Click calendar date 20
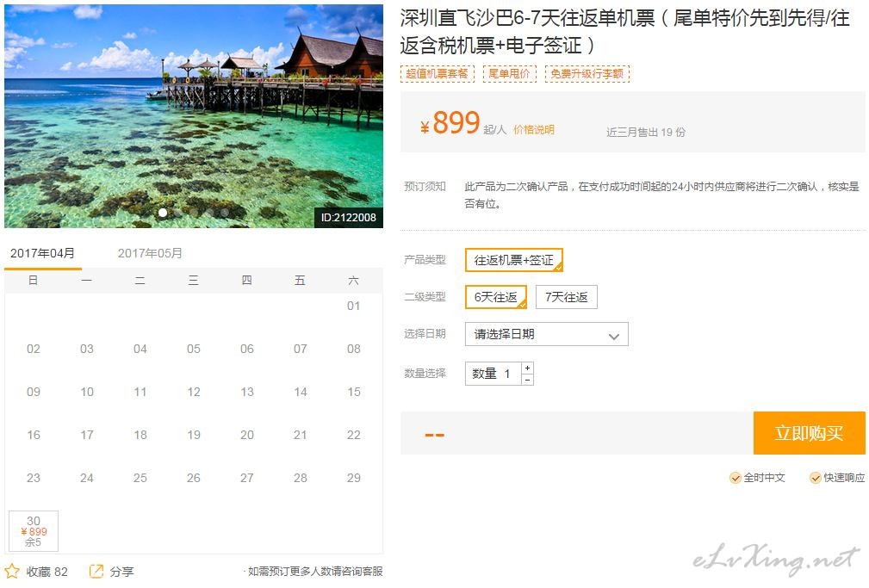 [247, 435]
